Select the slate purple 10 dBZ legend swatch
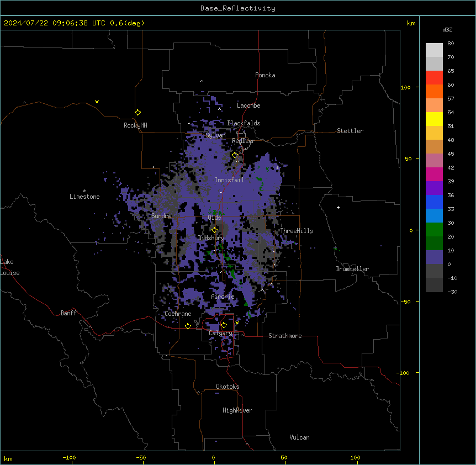 434,257
